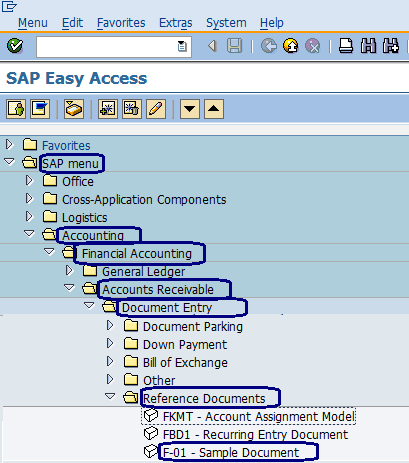Open the command field history dropdown
Image resolution: width=409 pixels, height=463 pixels.
182,46
